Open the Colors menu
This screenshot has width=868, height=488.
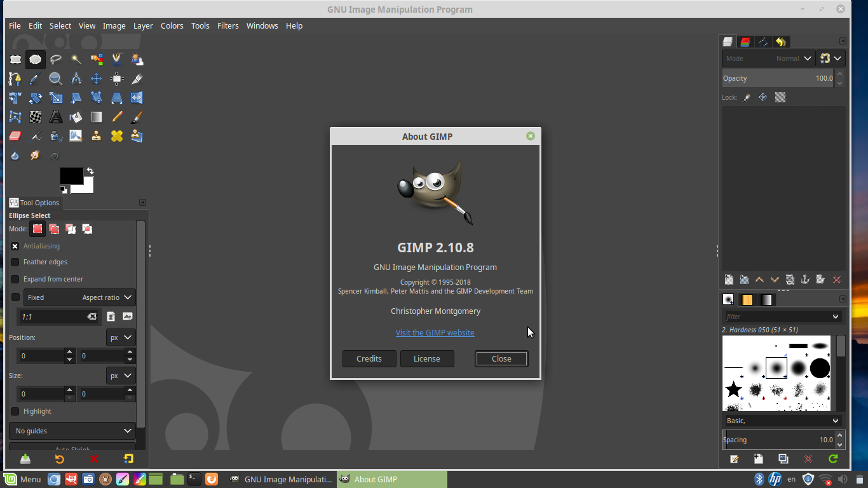(172, 25)
